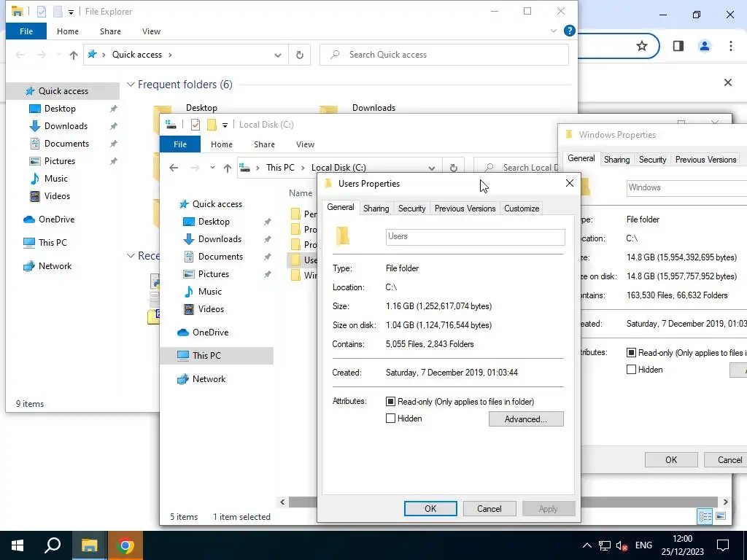This screenshot has height=560, width=747.
Task: Collapse the Recent files section chevron
Action: tap(131, 256)
